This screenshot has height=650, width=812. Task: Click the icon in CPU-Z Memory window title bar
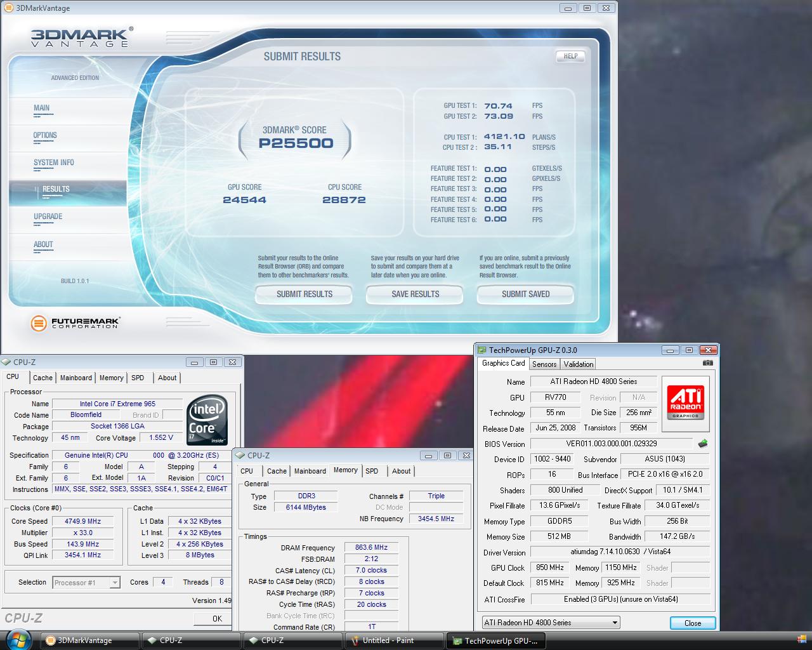click(240, 455)
